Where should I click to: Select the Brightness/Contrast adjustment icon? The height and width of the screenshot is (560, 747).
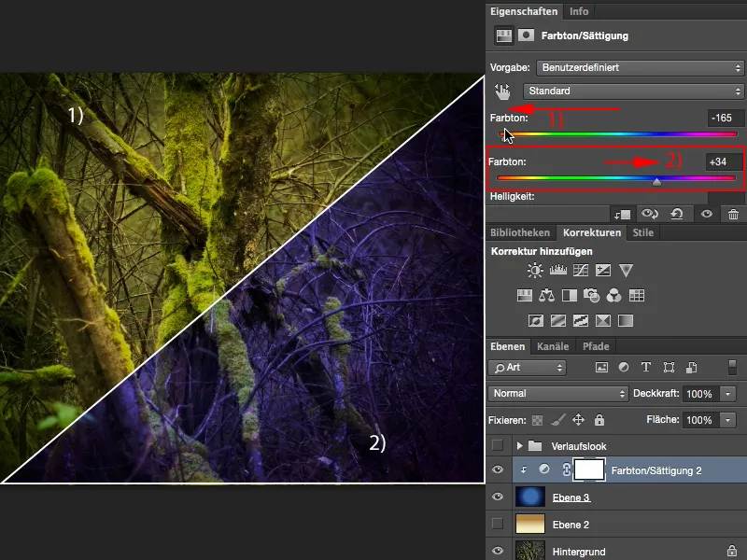click(x=534, y=271)
